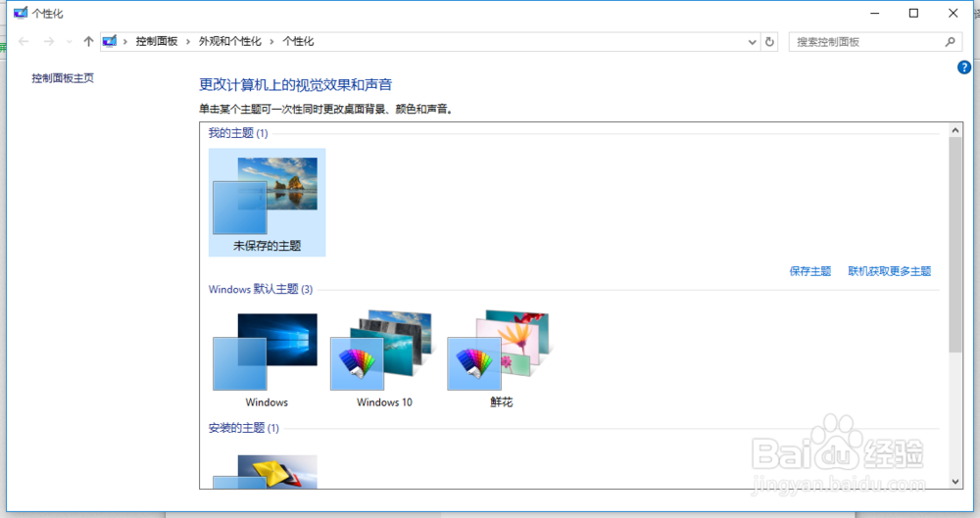Click Windows 默认主题 (3) group header

click(x=261, y=289)
